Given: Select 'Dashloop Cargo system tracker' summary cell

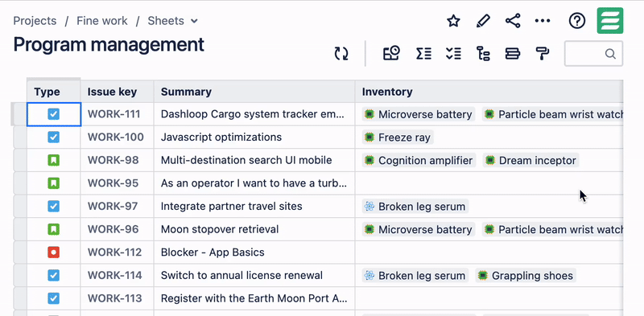Looking at the screenshot, I should pyautogui.click(x=254, y=114).
